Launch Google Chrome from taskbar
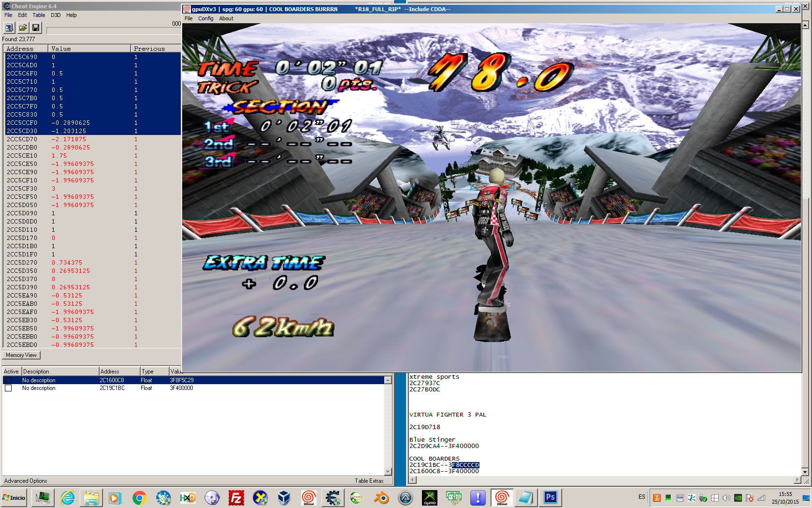The height and width of the screenshot is (508, 812). 139,497
